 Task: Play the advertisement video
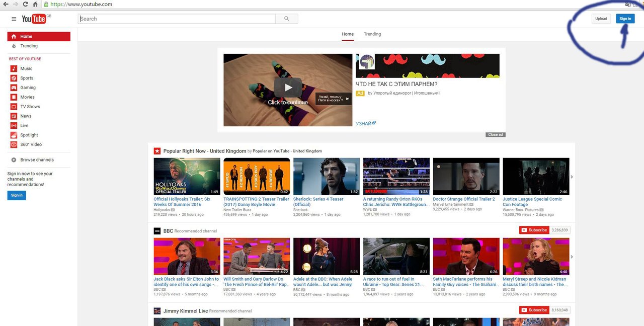(288, 88)
